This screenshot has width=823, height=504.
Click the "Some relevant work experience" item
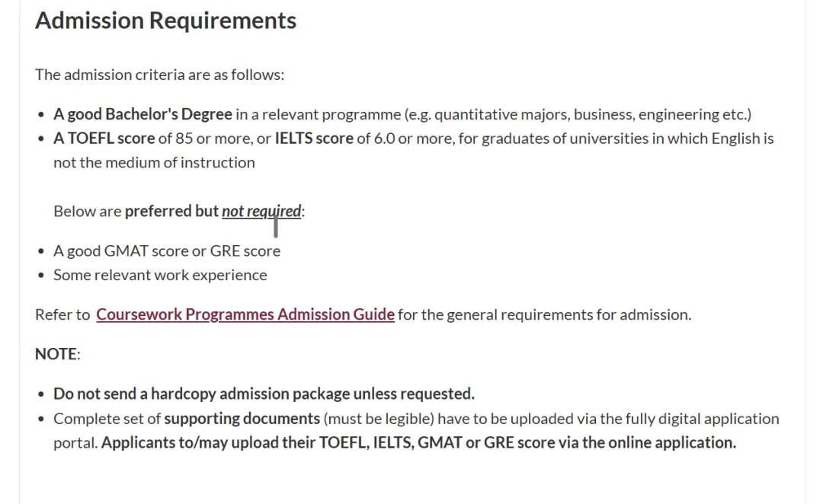tap(160, 275)
